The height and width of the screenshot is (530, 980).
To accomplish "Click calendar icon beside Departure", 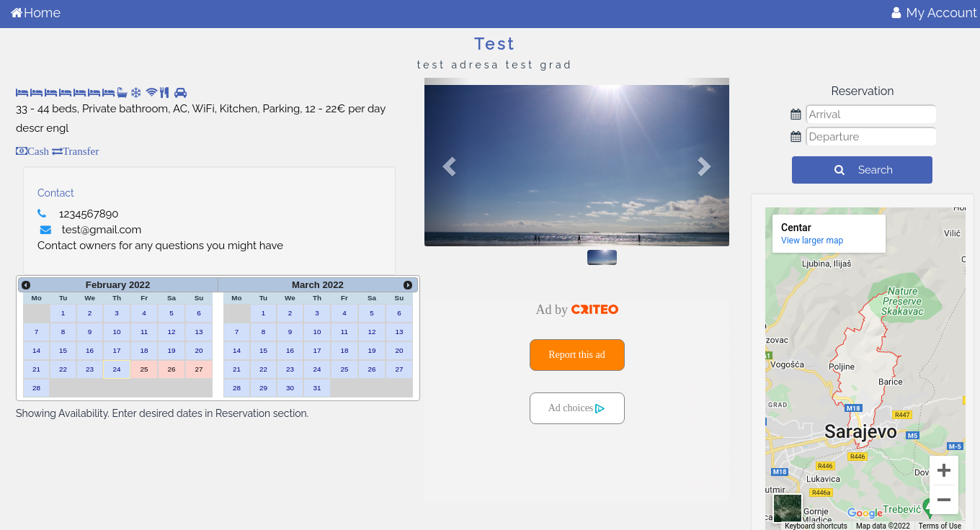I will (796, 137).
